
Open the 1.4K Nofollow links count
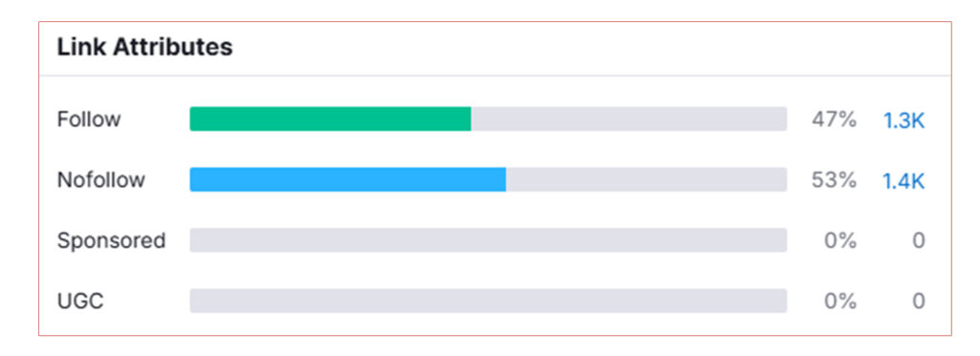coord(903,181)
